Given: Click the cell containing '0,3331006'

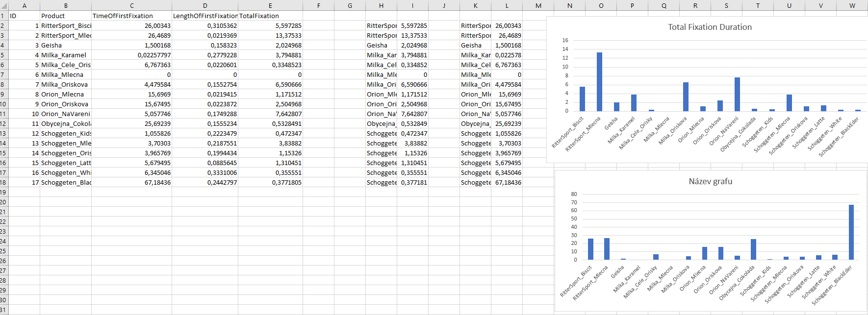Looking at the screenshot, I should [205, 172].
